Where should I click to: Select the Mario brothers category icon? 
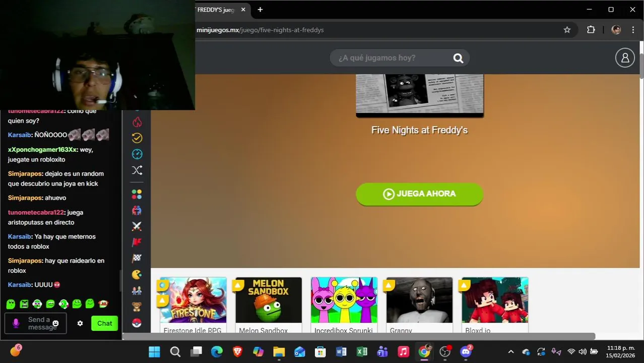(137, 291)
